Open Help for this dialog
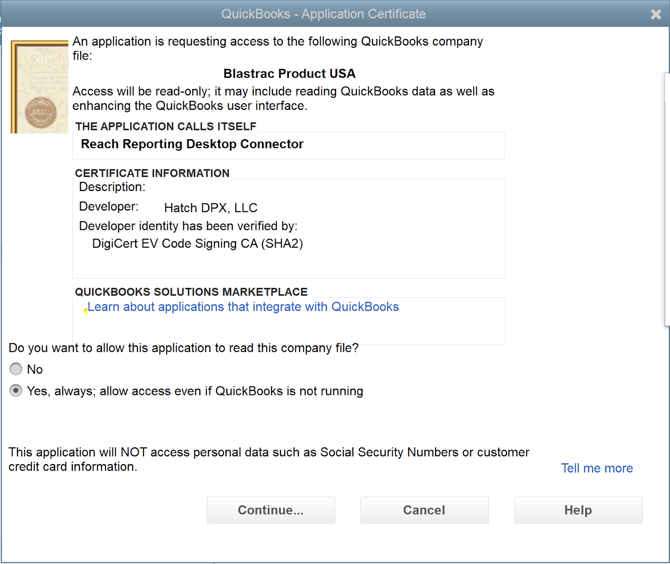This screenshot has width=670, height=564. (578, 510)
